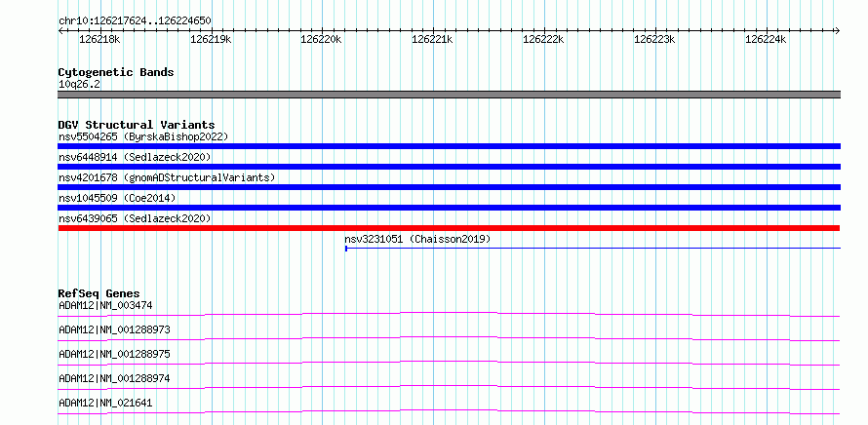Select the Cytogenetic Bands track title
The height and width of the screenshot is (425, 868).
[116, 72]
